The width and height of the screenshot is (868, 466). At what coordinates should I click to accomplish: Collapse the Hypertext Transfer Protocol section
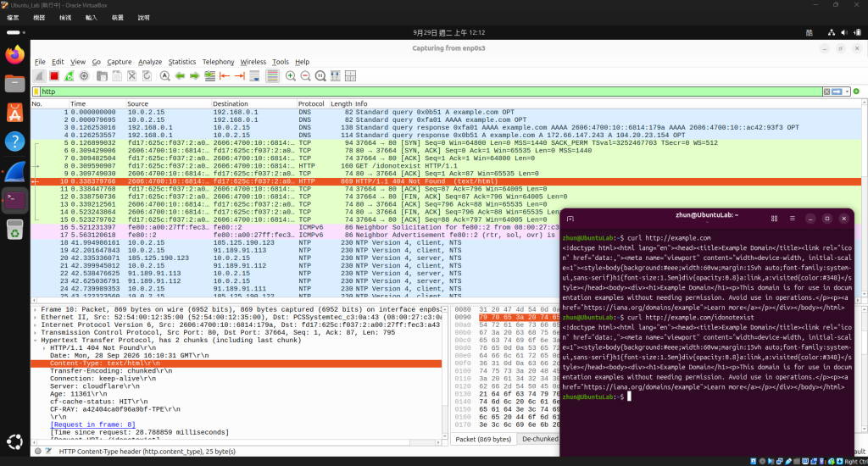pyautogui.click(x=36, y=341)
